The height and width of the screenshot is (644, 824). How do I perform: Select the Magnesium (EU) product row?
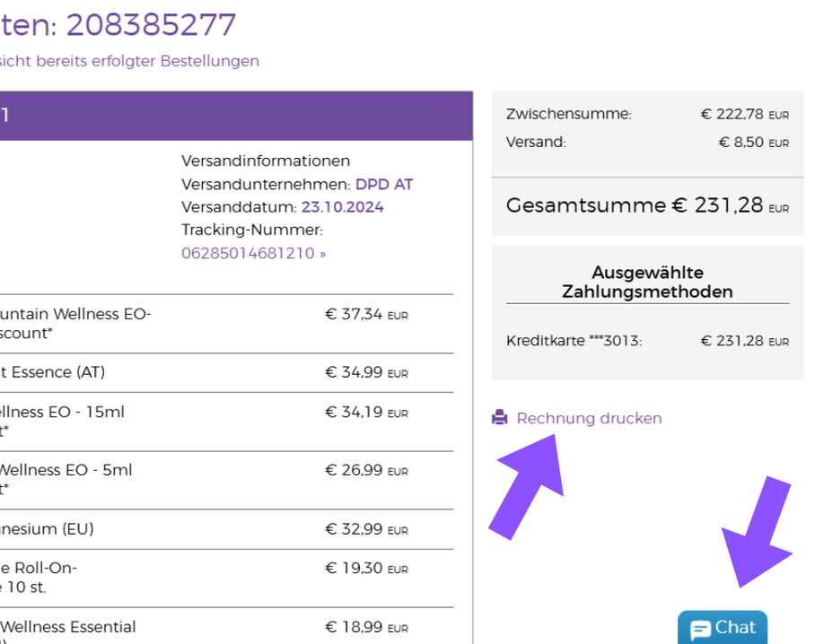coord(48,529)
